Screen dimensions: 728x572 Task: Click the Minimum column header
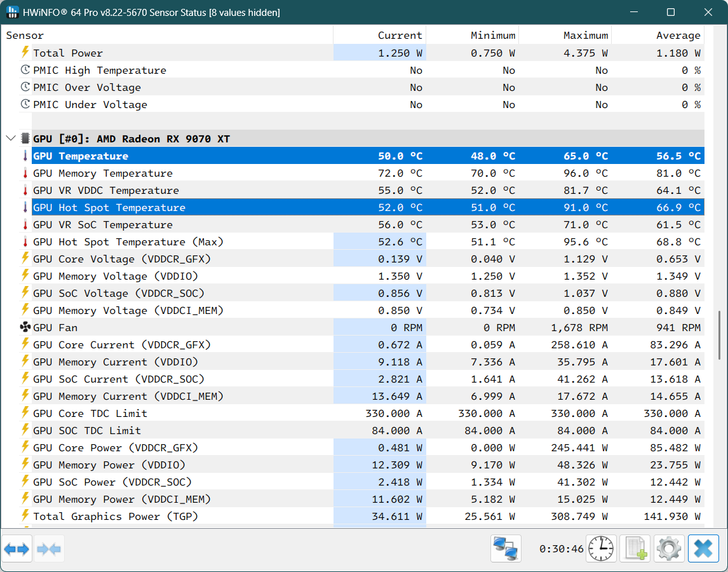(472, 36)
